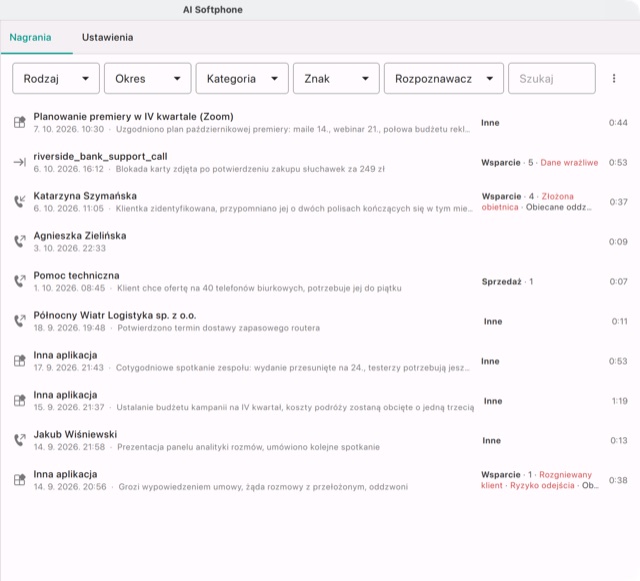This screenshot has height=581, width=640.
Task: Click duration 0:09 of Agnieszka Zielińska
Action: click(x=618, y=242)
